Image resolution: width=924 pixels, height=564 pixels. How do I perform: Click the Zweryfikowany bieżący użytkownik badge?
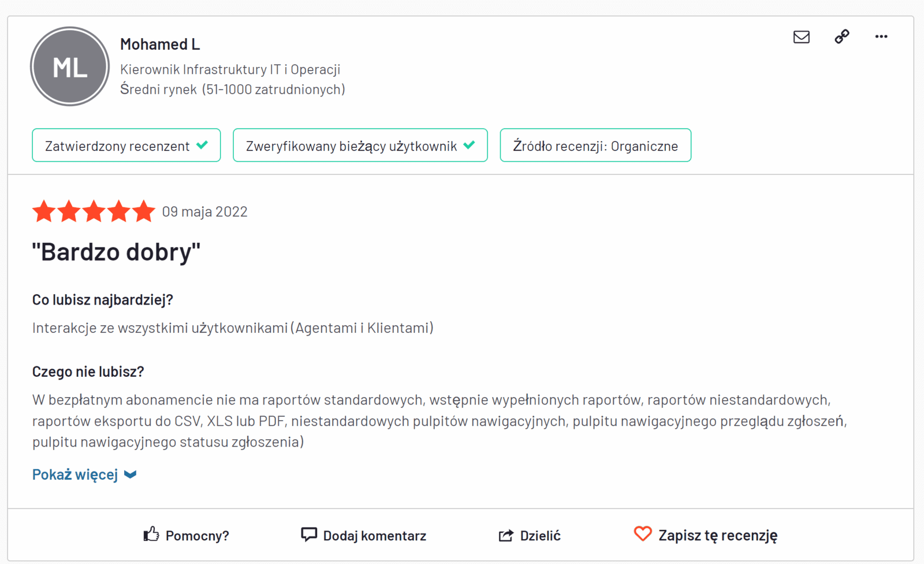click(x=360, y=146)
